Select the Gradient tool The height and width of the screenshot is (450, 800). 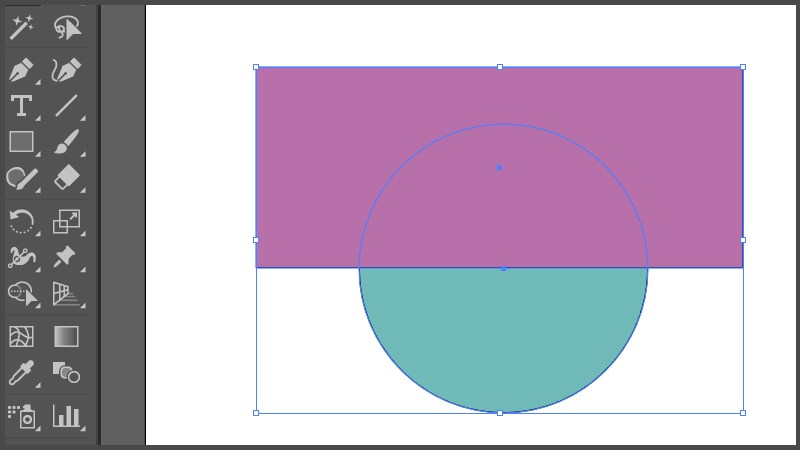(66, 337)
